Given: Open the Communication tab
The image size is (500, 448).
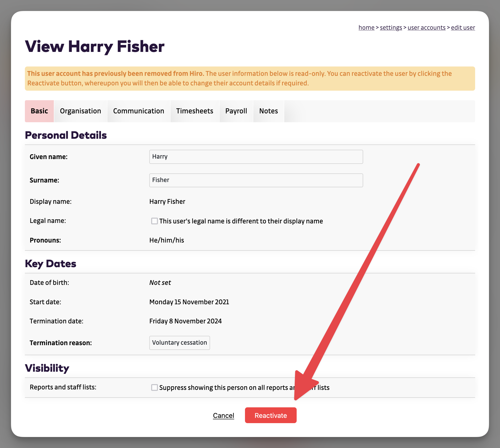Looking at the screenshot, I should point(139,111).
